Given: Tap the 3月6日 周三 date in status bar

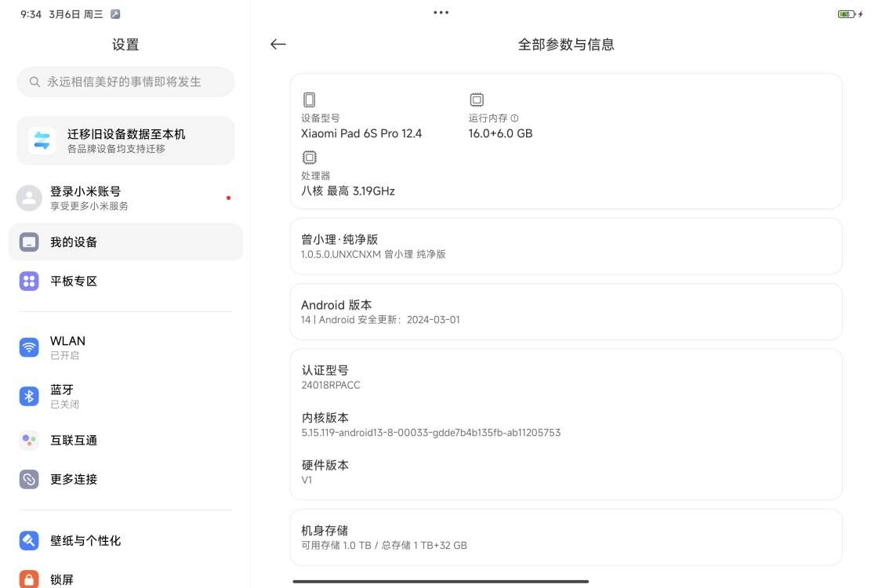Looking at the screenshot, I should [76, 14].
